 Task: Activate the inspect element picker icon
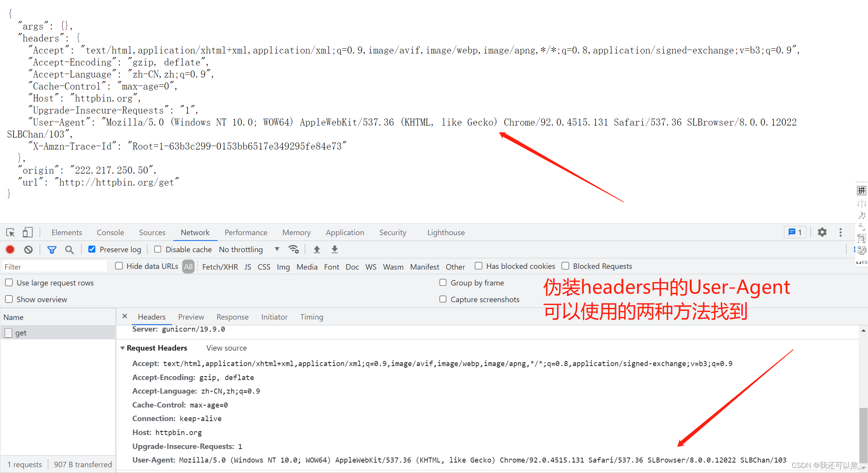[10, 232]
